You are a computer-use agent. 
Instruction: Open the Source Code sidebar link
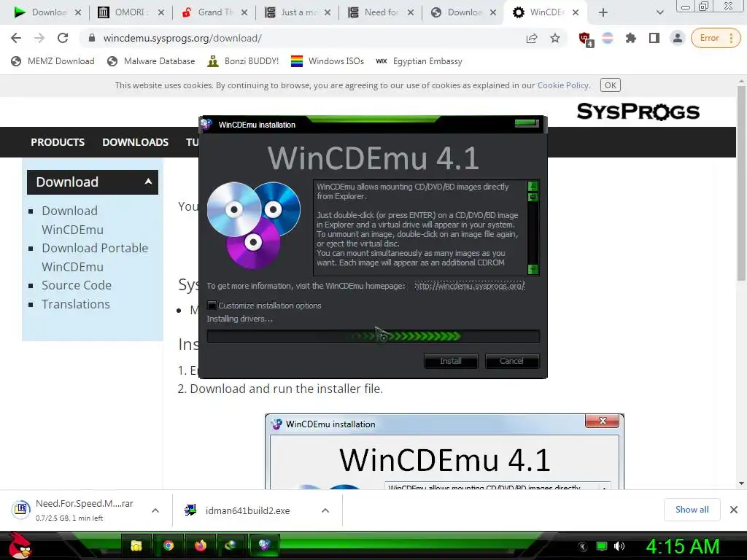pyautogui.click(x=77, y=285)
